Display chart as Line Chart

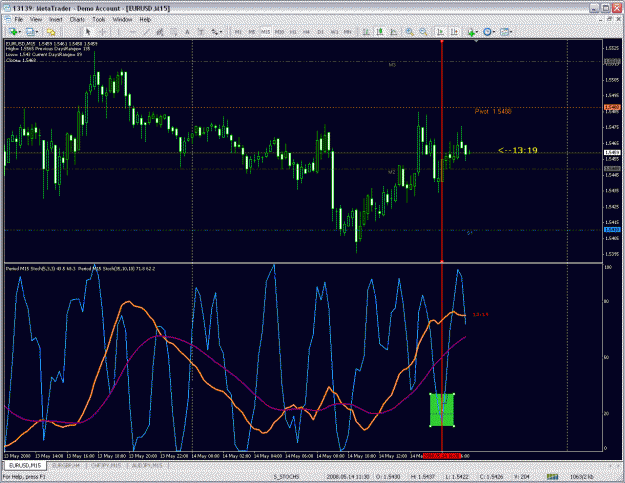(x=393, y=32)
